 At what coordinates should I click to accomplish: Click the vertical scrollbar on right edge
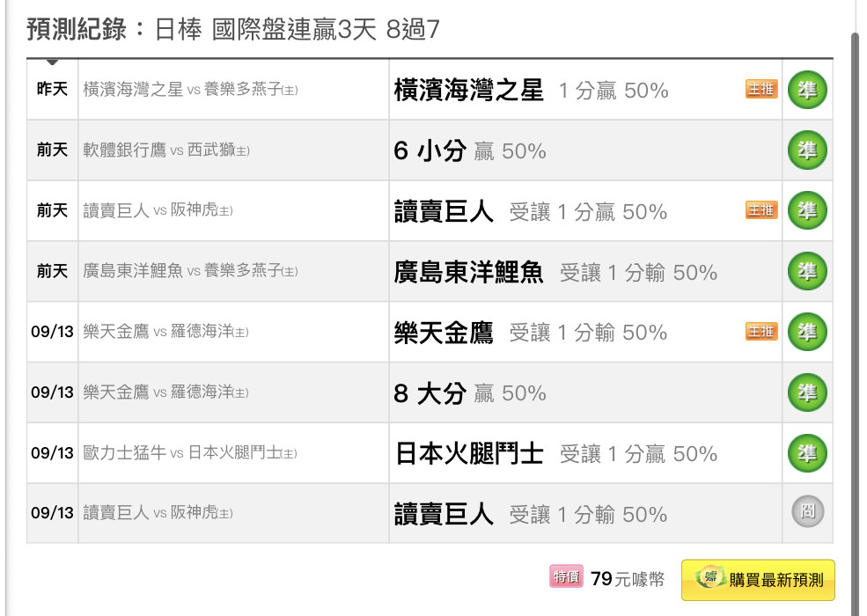(856, 320)
